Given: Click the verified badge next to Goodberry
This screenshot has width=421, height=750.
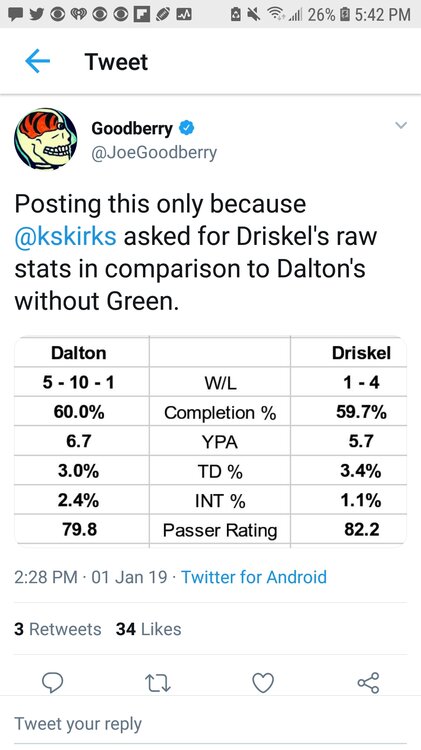Looking at the screenshot, I should tap(187, 128).
